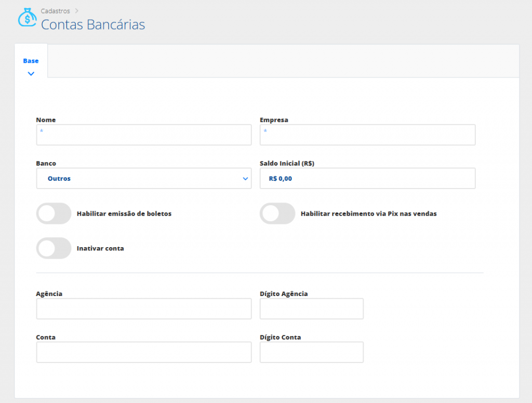Click the Dígito Agência input box
The image size is (532, 403).
pos(311,309)
